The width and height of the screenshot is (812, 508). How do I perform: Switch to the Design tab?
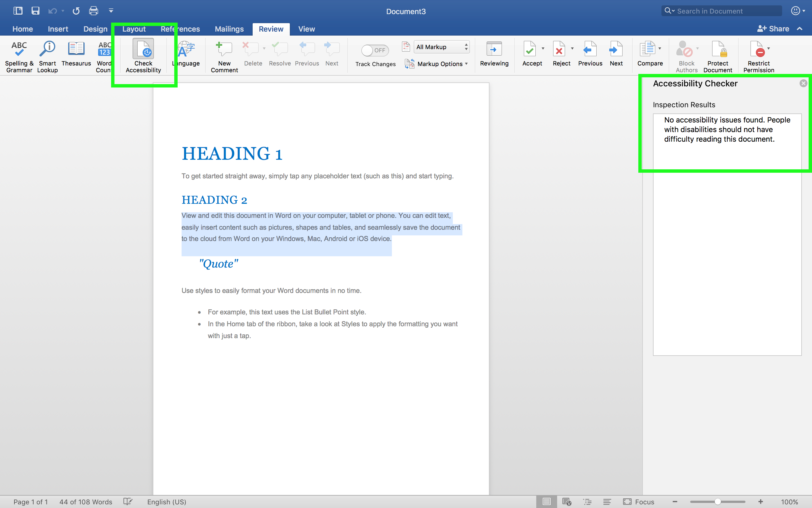click(95, 29)
